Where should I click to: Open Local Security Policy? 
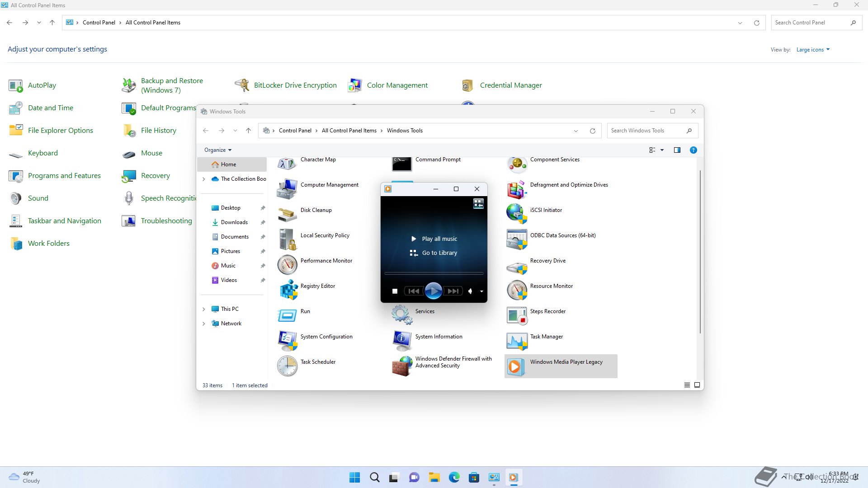[x=313, y=239]
